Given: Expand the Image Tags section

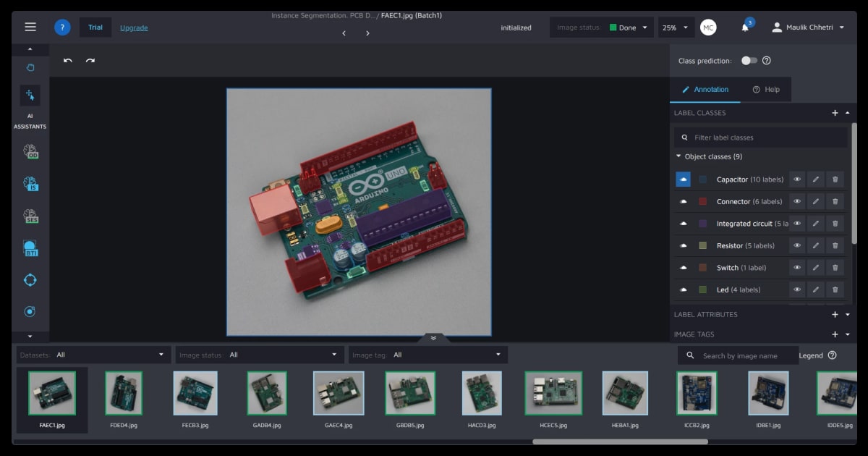Looking at the screenshot, I should tap(847, 334).
